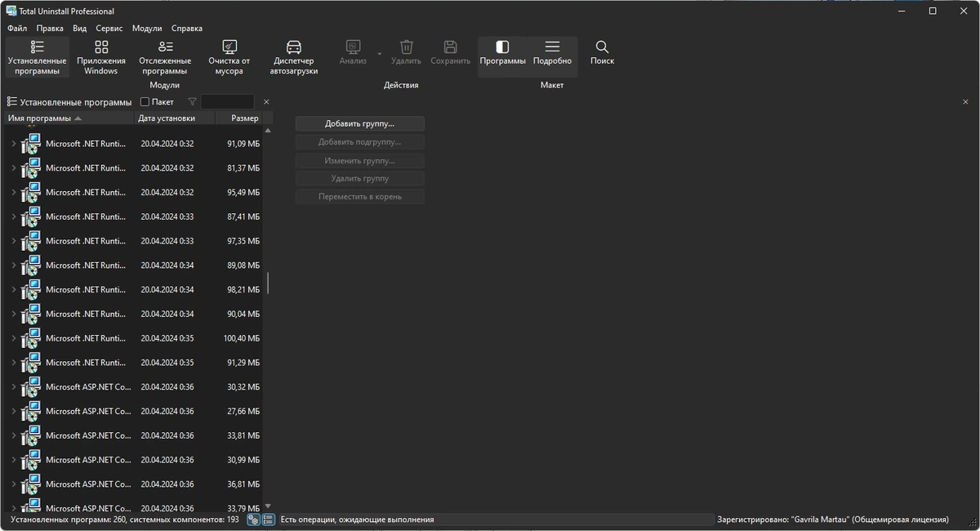Expand the row sized 30,99 МБ

coord(13,460)
